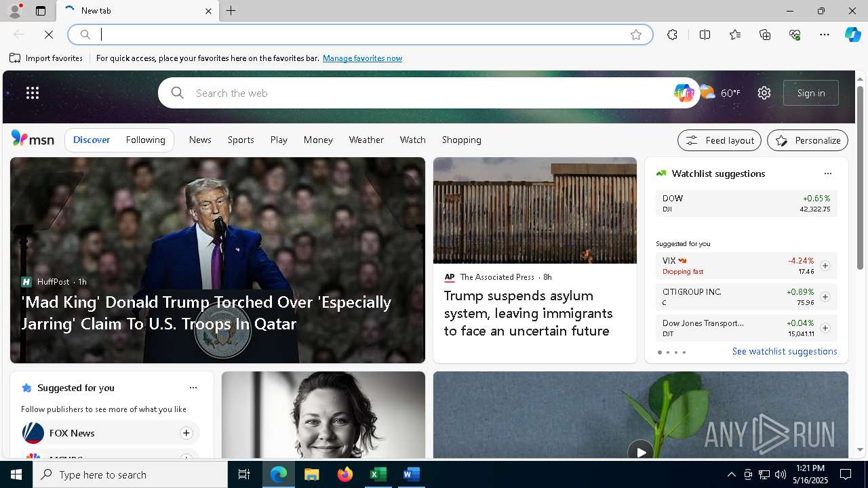Open the Weather menu item
This screenshot has height=488, width=868.
366,140
